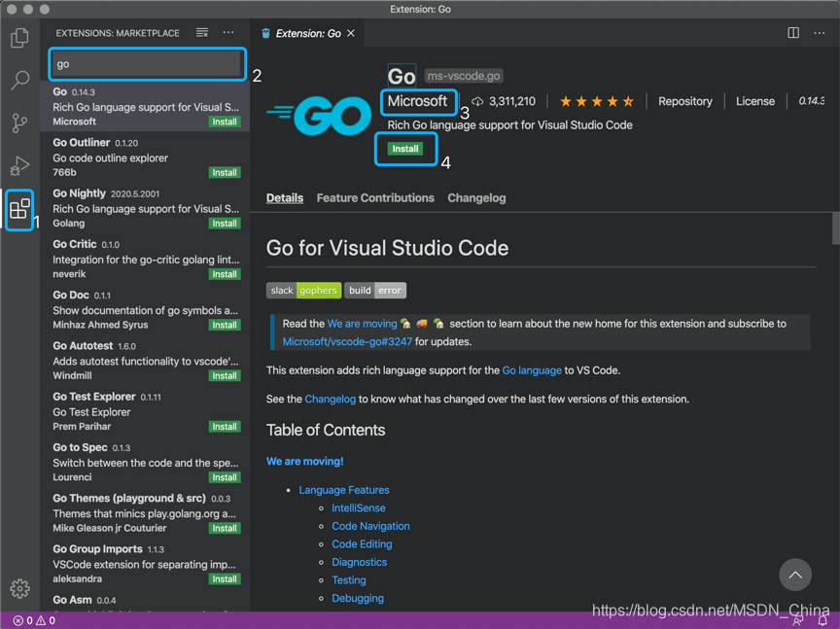
Task: Switch to Feature Contributions tab
Action: click(375, 197)
